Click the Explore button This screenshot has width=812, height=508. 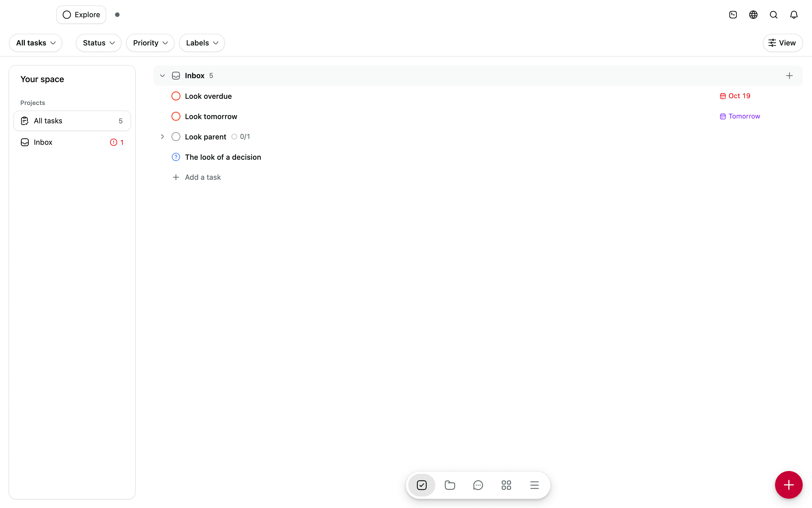pos(81,15)
